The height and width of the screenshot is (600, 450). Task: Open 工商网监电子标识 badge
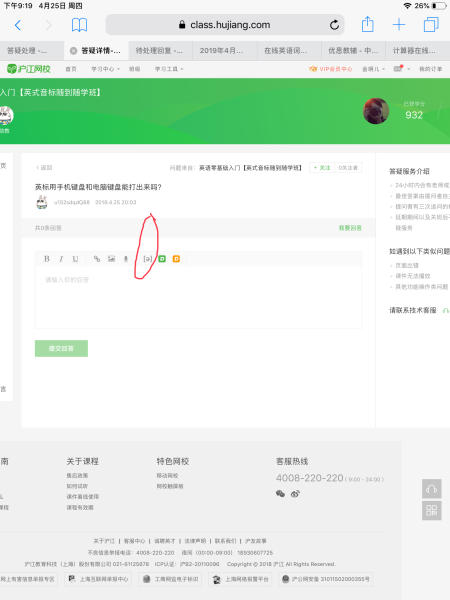[x=170, y=579]
